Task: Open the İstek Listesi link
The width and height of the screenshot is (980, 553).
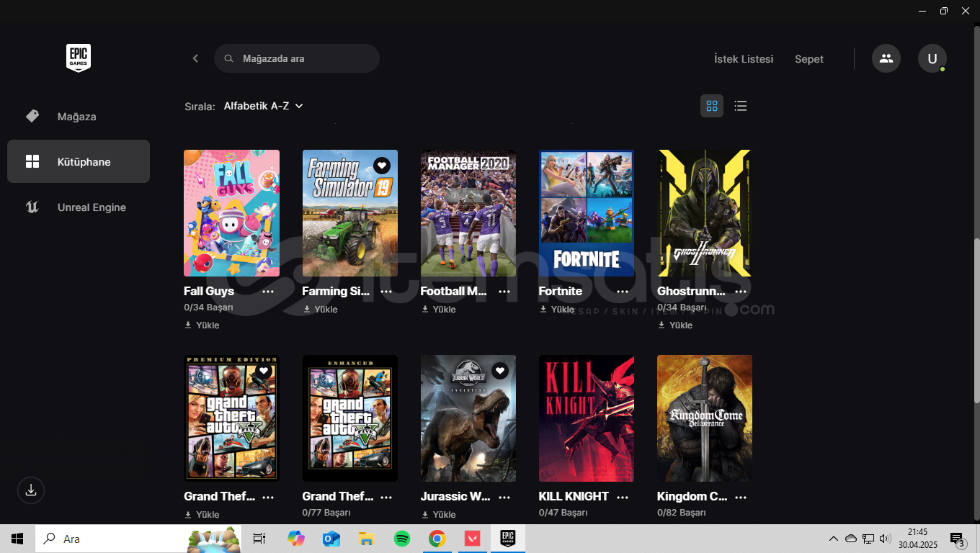Action: pyautogui.click(x=743, y=59)
